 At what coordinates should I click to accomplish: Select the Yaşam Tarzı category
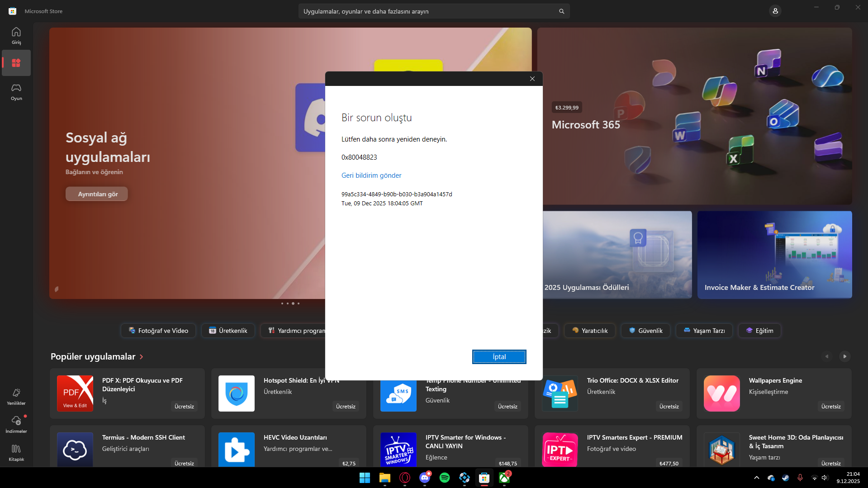click(704, 331)
